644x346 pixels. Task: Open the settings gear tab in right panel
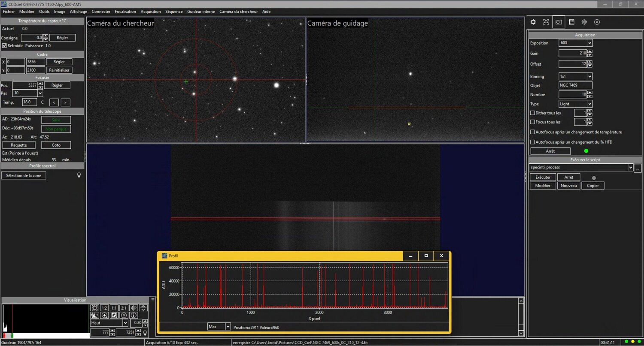533,22
